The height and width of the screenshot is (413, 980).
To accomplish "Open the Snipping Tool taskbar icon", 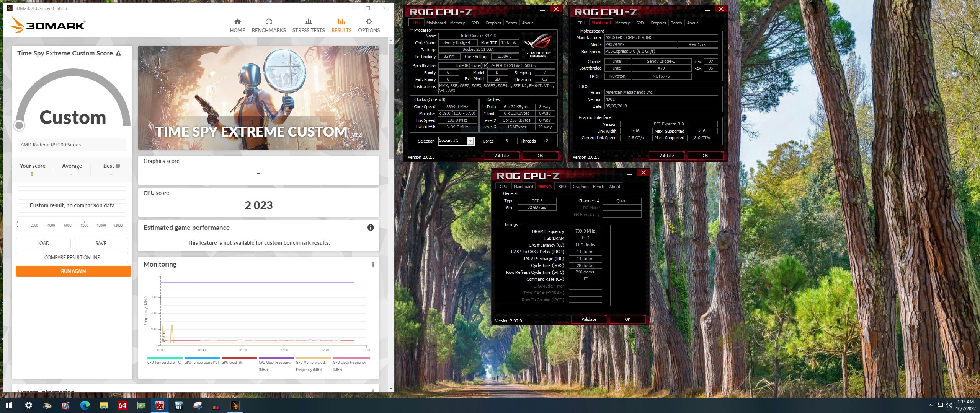I will pos(198,405).
